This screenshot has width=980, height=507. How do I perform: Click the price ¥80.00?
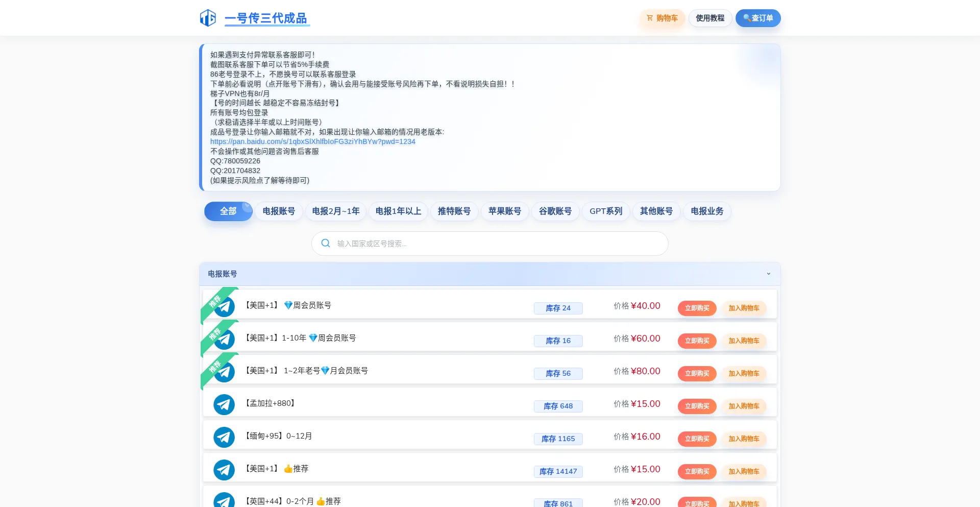pos(646,371)
